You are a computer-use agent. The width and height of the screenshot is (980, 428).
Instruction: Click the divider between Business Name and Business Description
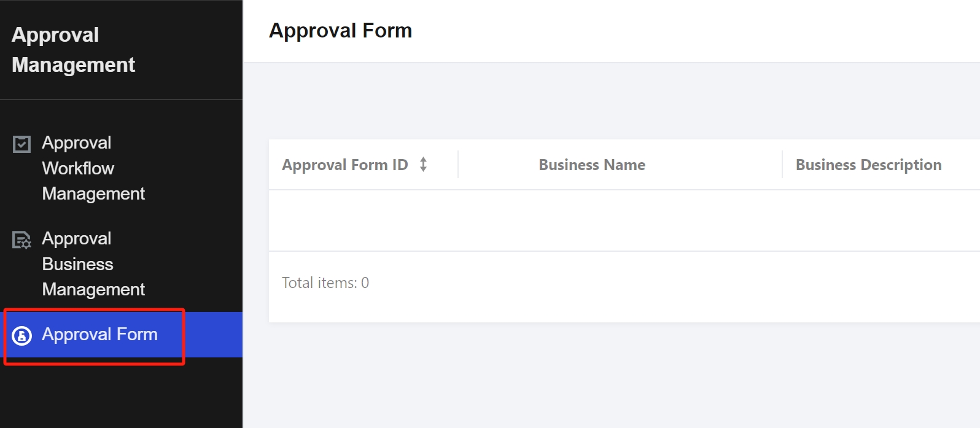click(782, 165)
